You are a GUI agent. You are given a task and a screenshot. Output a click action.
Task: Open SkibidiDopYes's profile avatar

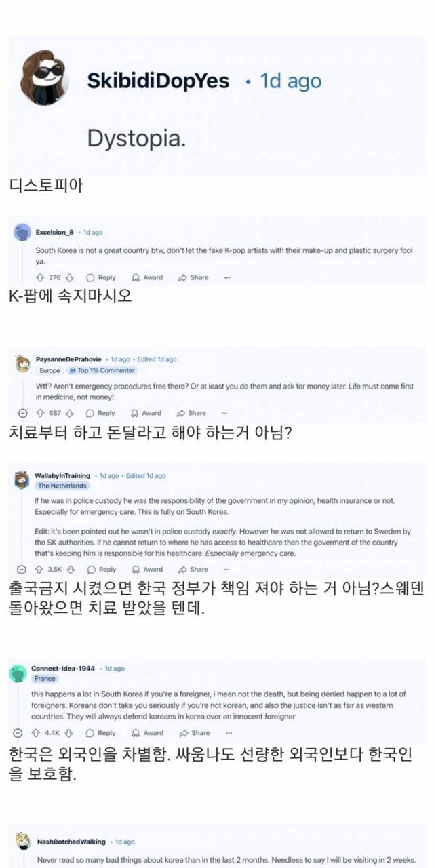pos(46,80)
